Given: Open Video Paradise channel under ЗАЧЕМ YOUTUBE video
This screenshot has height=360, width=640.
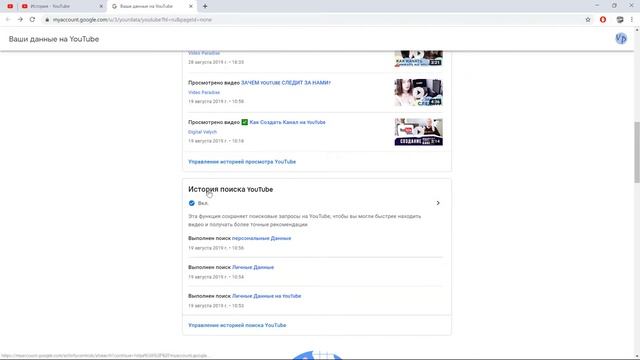Looking at the screenshot, I should click(204, 92).
